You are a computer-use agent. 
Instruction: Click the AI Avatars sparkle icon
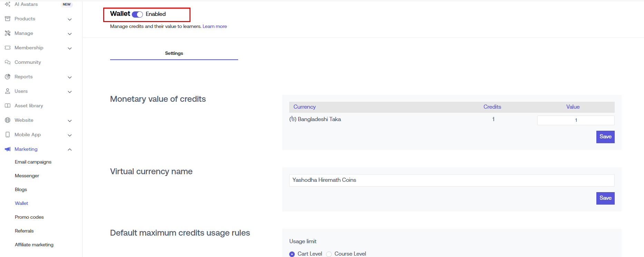(8, 4)
